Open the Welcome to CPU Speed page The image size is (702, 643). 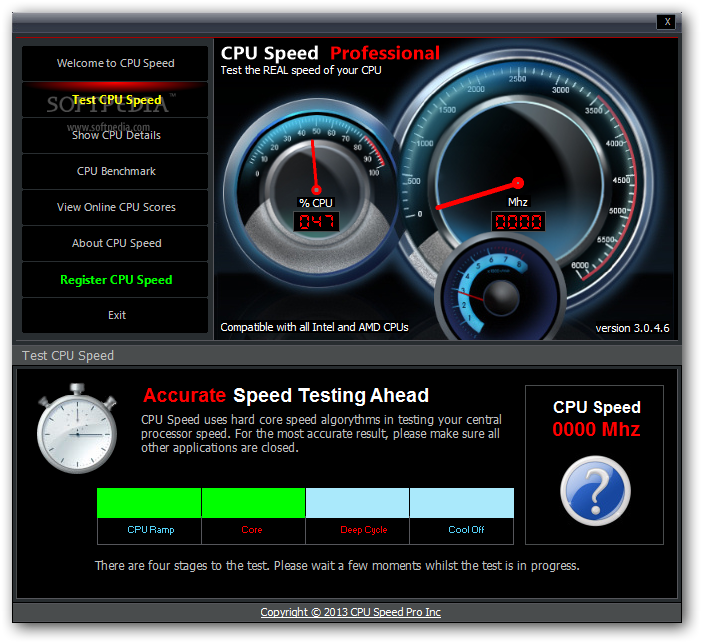(115, 63)
